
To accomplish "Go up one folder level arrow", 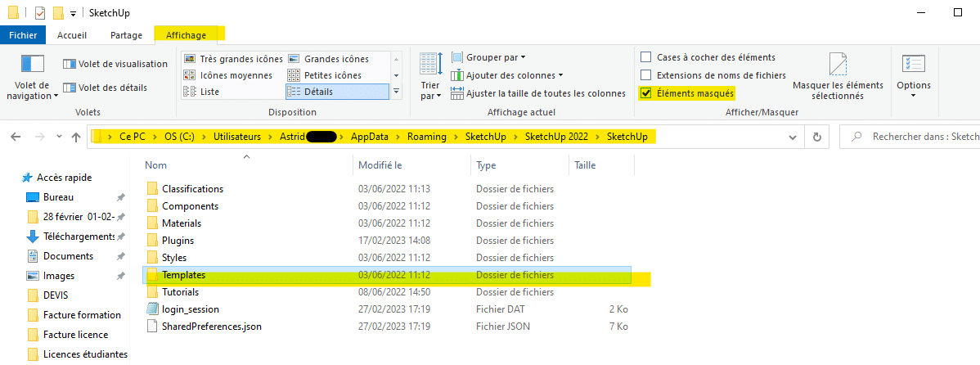I will [76, 137].
